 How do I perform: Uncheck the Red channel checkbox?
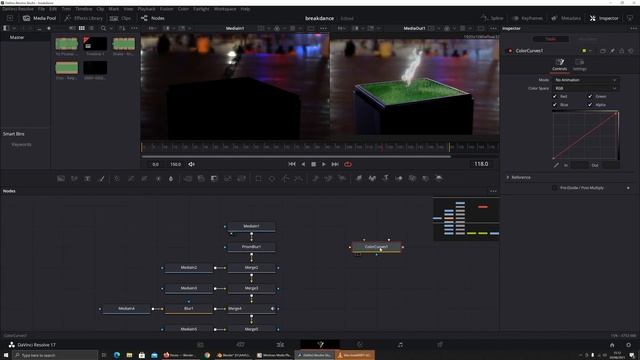555,96
